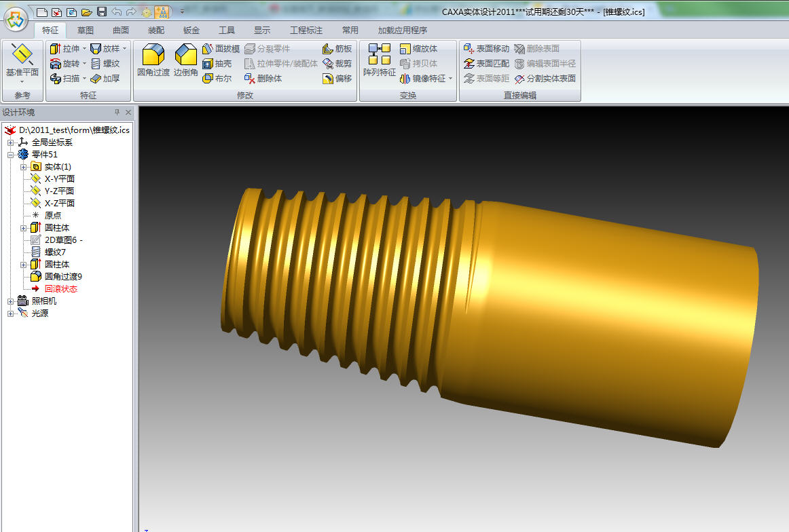Click the 表面移动 move face tool

pyautogui.click(x=486, y=49)
